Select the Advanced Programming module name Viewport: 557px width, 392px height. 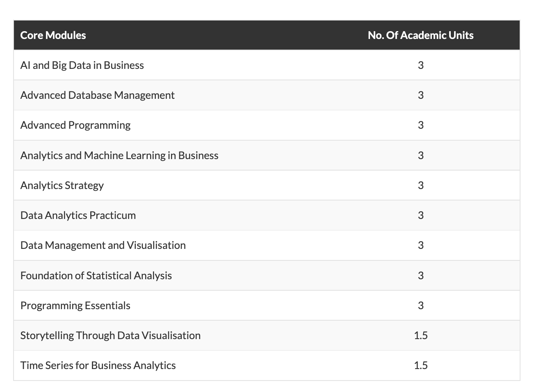tap(75, 125)
